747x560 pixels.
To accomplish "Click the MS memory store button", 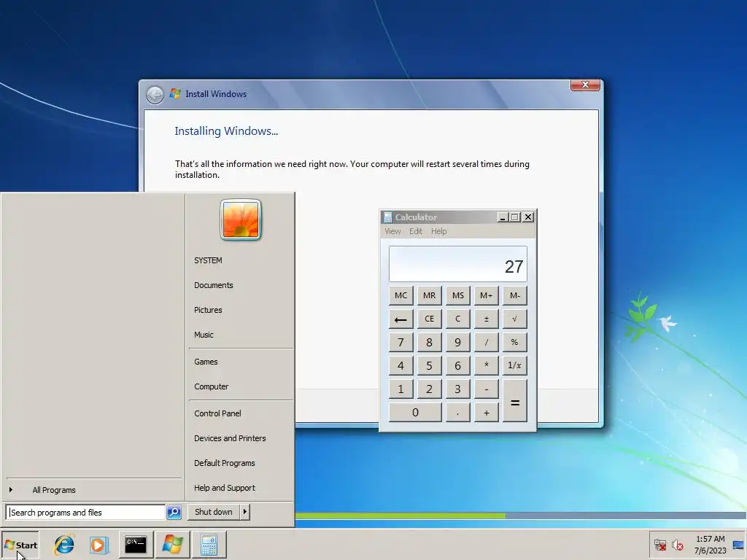I will (x=458, y=296).
